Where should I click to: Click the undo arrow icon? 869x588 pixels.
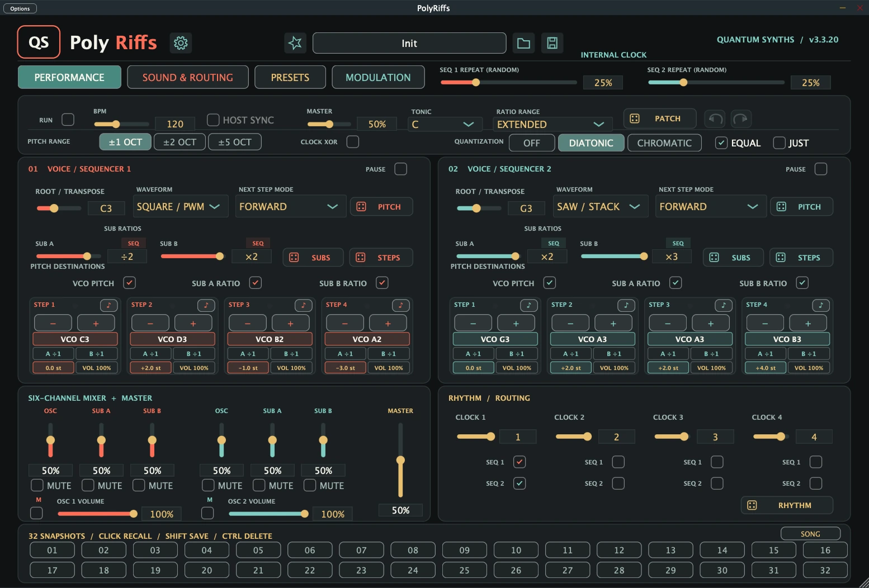715,118
